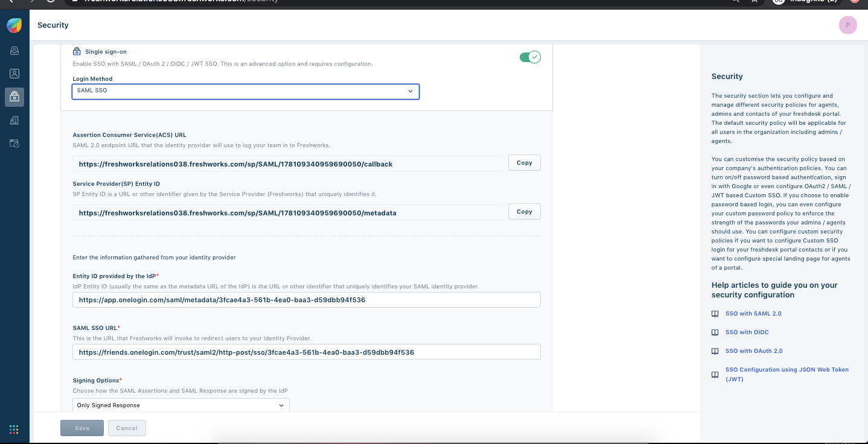Viewport: 868px width, 444px height.
Task: Click the Save button
Action: [82, 428]
